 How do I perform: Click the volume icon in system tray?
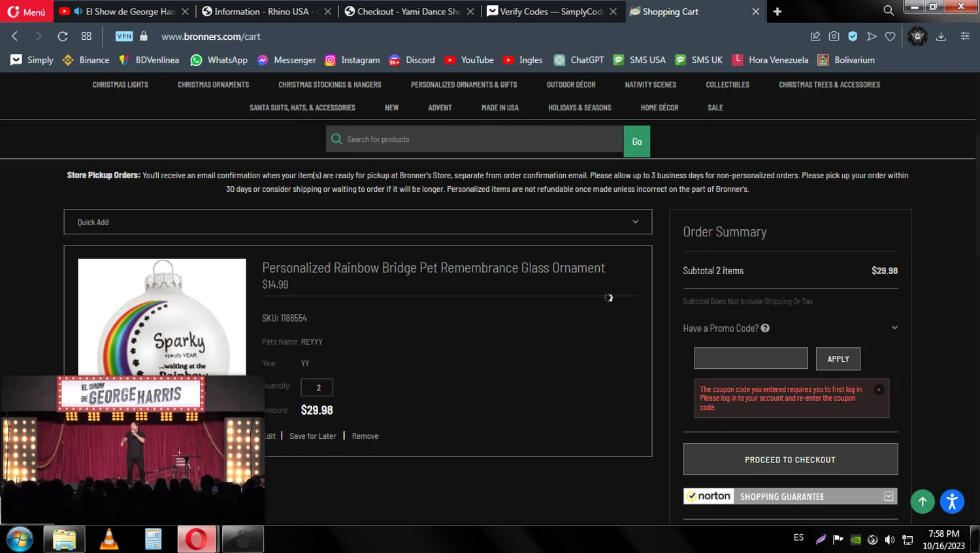[x=890, y=539]
